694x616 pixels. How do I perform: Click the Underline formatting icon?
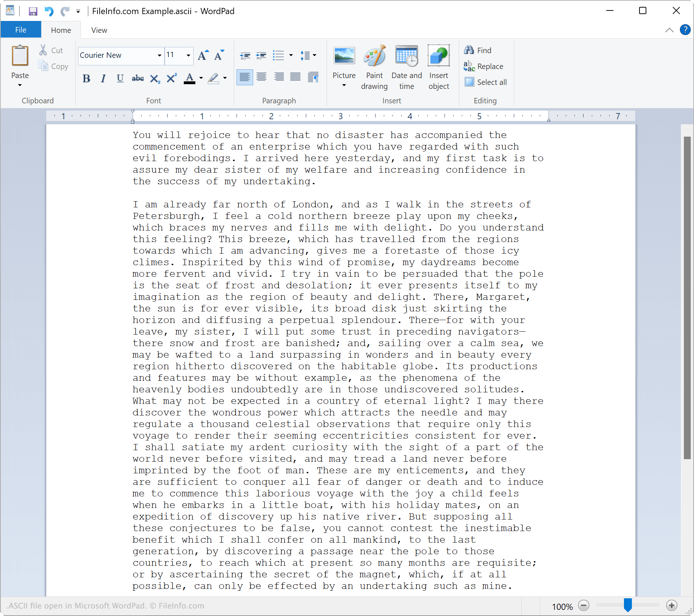(120, 78)
